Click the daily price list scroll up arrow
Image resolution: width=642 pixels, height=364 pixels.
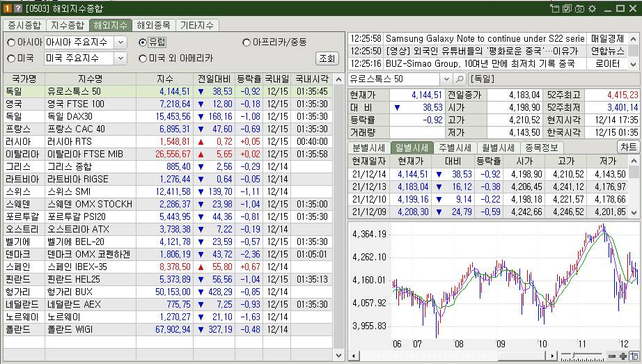pyautogui.click(x=634, y=161)
